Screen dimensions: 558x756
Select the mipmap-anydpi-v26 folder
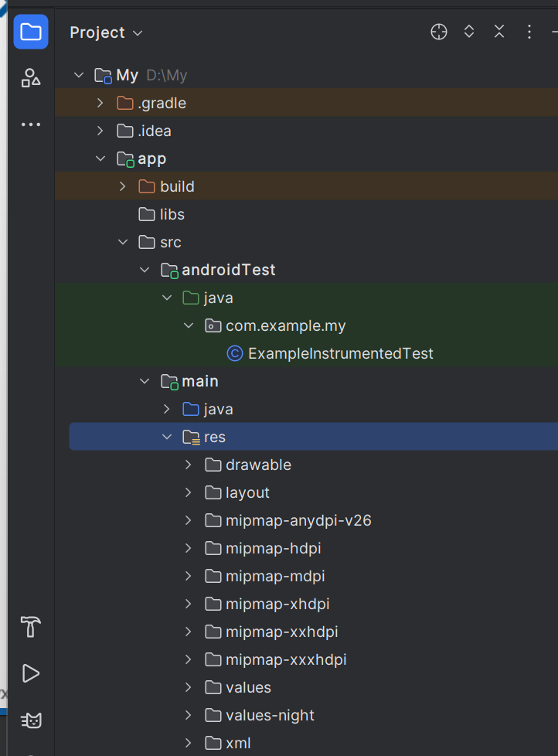pos(298,520)
